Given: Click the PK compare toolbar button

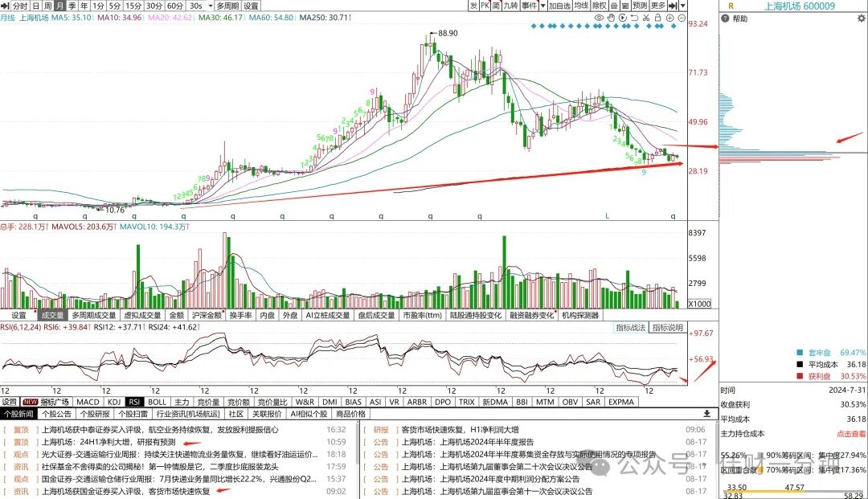Looking at the screenshot, I should click(x=485, y=6).
